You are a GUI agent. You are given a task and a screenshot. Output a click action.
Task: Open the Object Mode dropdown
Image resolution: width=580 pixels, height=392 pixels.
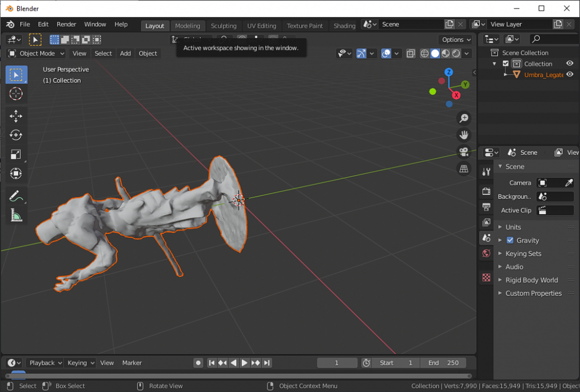pos(36,53)
